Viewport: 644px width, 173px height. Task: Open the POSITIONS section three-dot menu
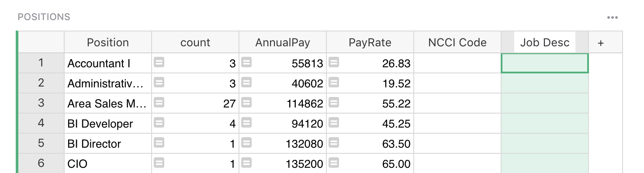click(613, 18)
